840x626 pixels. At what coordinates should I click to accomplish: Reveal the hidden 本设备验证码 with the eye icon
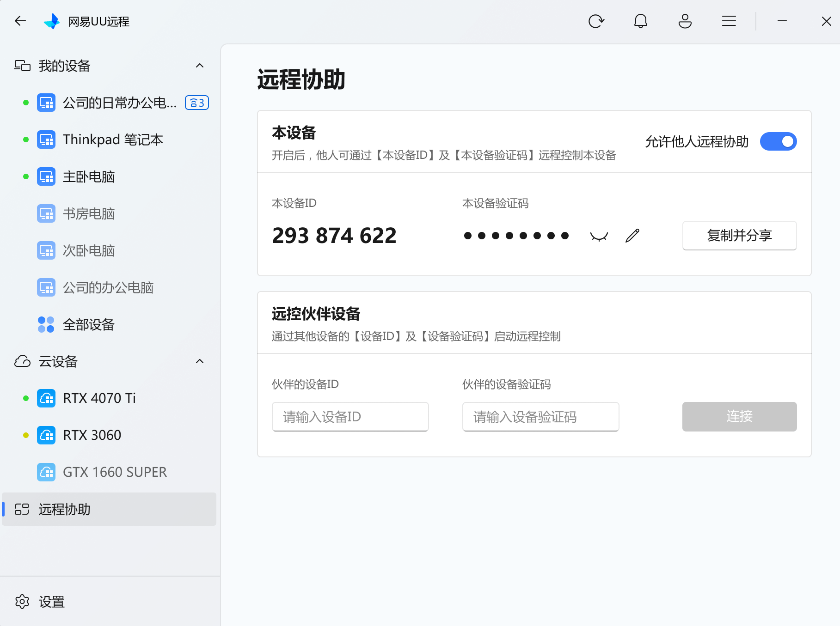point(599,235)
